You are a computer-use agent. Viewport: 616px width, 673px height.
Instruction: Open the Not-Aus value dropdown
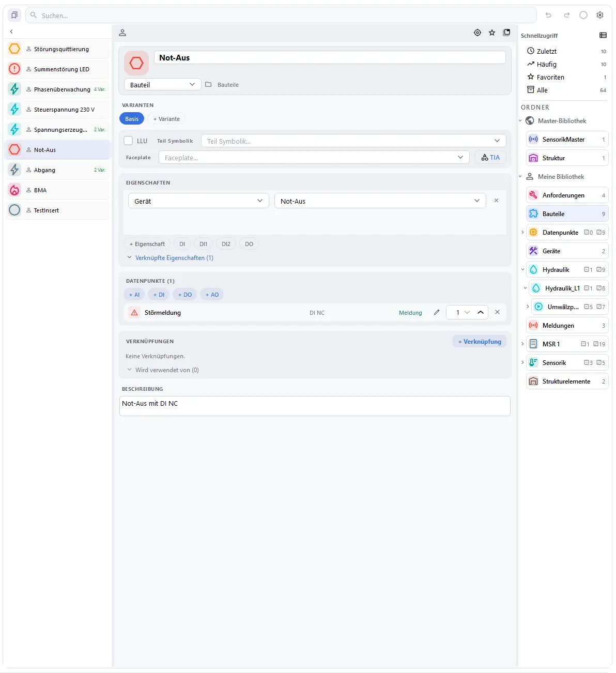pos(380,201)
